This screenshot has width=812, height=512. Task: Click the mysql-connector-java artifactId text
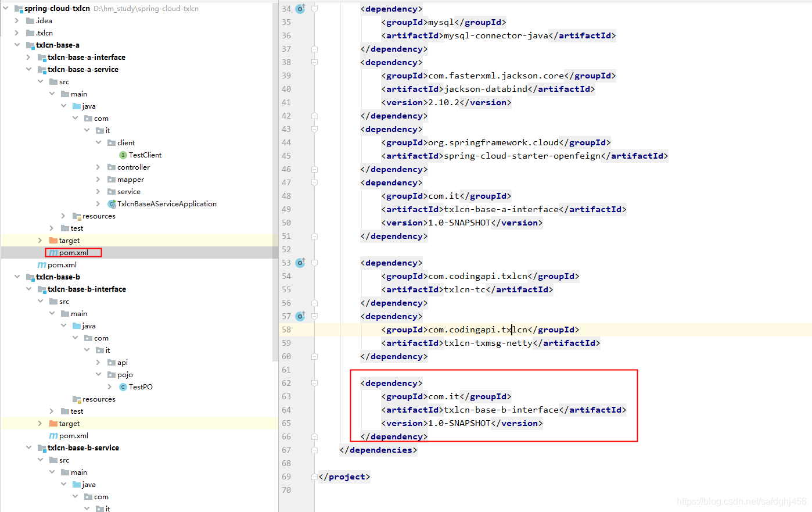point(496,35)
